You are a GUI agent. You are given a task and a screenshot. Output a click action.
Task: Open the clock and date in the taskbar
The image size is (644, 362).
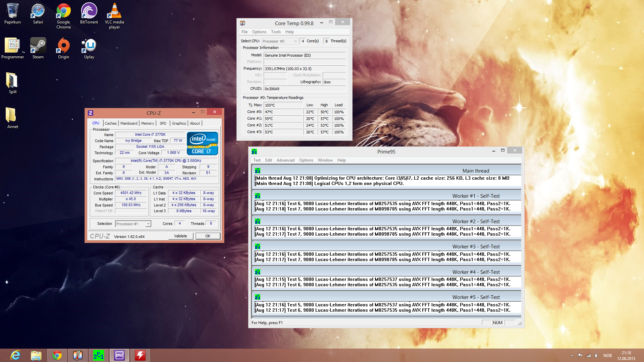click(x=626, y=356)
